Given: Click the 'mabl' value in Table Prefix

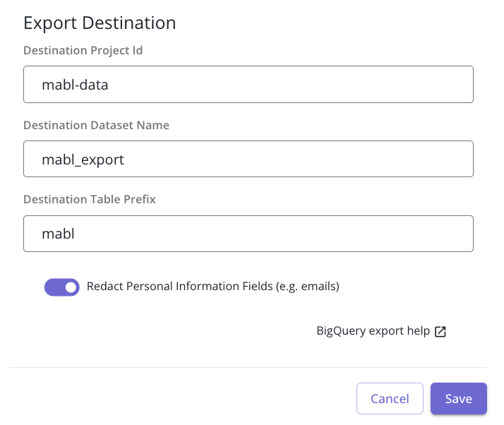Looking at the screenshot, I should pos(58,234).
